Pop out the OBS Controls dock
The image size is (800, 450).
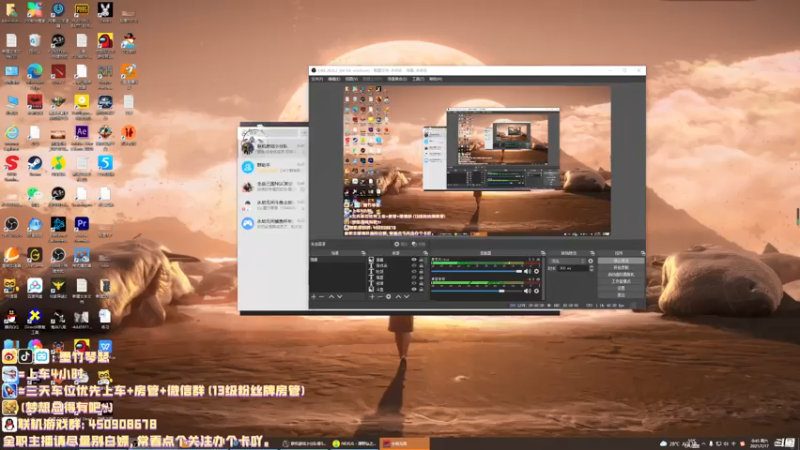tap(643, 253)
